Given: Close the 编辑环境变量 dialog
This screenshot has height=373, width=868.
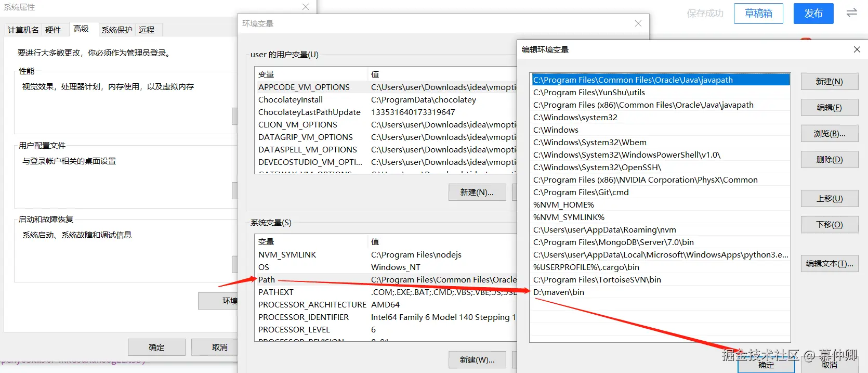Looking at the screenshot, I should [x=857, y=49].
